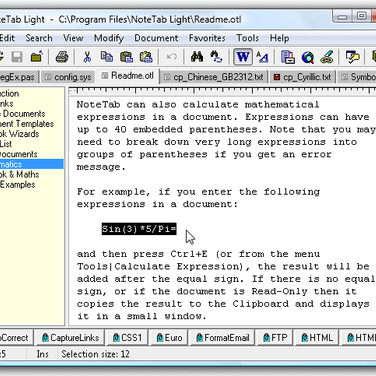This screenshot has height=376, width=376.
Task: Switch to the config.sys tab
Action: (x=68, y=77)
